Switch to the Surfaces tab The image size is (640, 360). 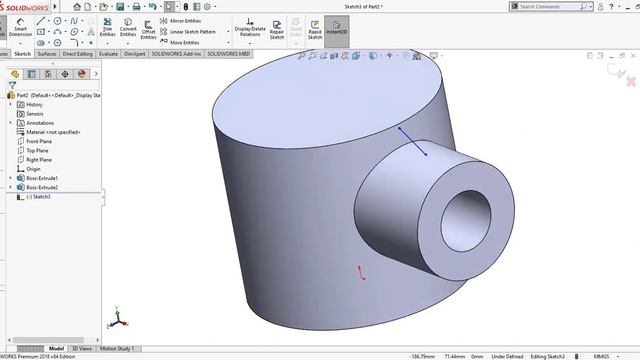pyautogui.click(x=47, y=54)
